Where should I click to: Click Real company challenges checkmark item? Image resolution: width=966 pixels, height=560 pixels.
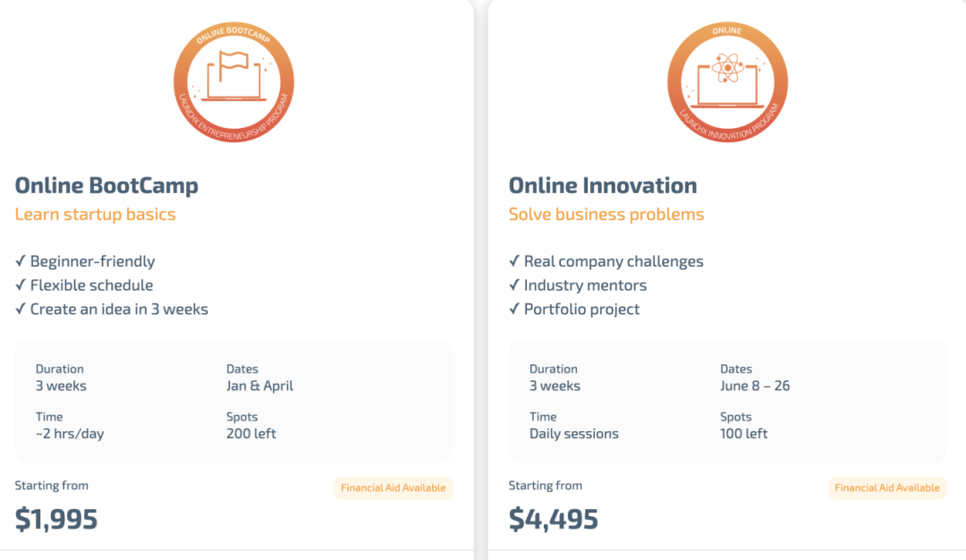click(x=606, y=262)
